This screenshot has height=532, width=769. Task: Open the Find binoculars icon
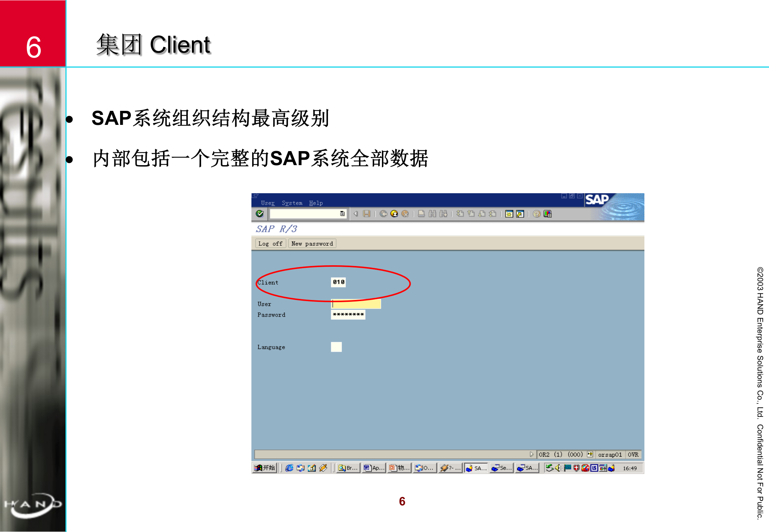433,214
